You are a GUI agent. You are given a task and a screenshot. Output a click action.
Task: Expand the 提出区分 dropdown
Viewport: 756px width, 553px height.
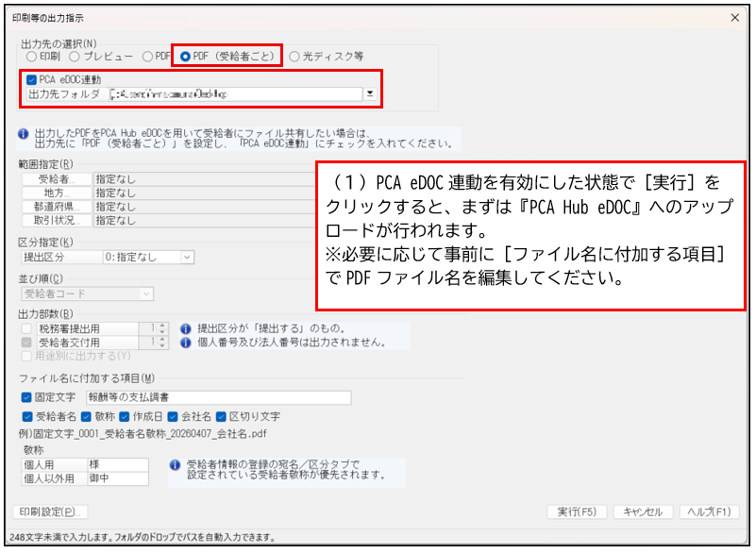(x=187, y=258)
